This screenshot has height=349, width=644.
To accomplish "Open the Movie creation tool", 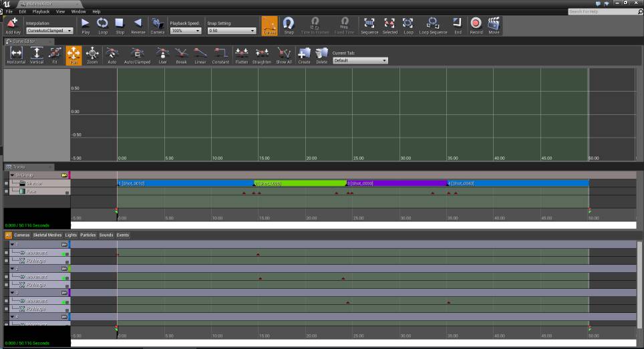I will click(x=494, y=25).
